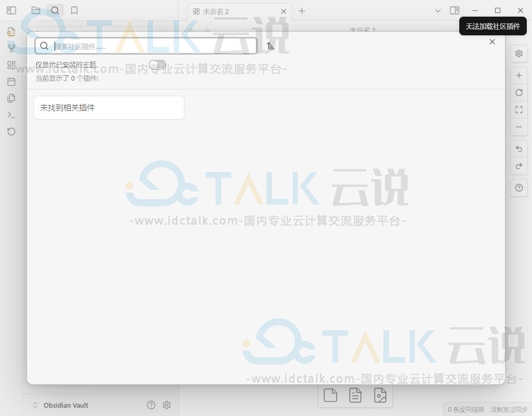
Task: Undo canvas action arrow
Action: [x=519, y=149]
